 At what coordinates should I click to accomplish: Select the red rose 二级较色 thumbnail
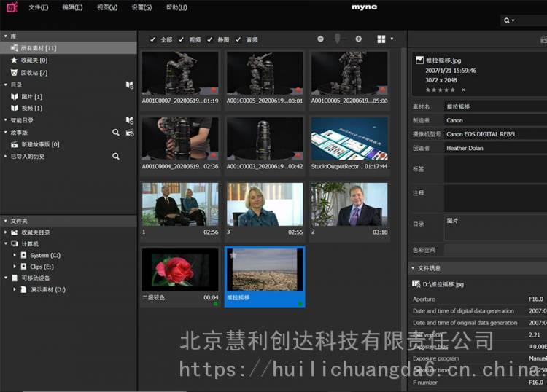point(179,270)
